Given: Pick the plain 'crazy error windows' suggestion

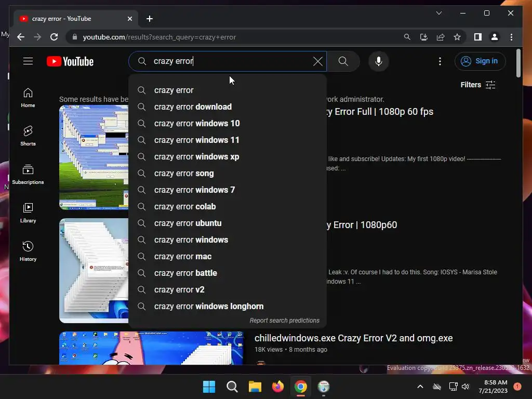Looking at the screenshot, I should tap(228, 240).
